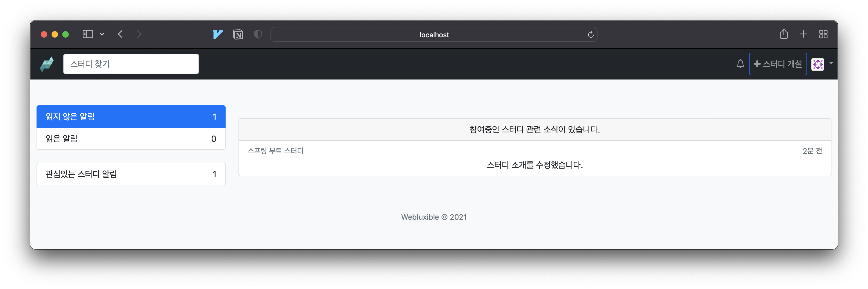This screenshot has height=289, width=868.
Task: Click the Safari sidebar toggle icon
Action: (88, 34)
